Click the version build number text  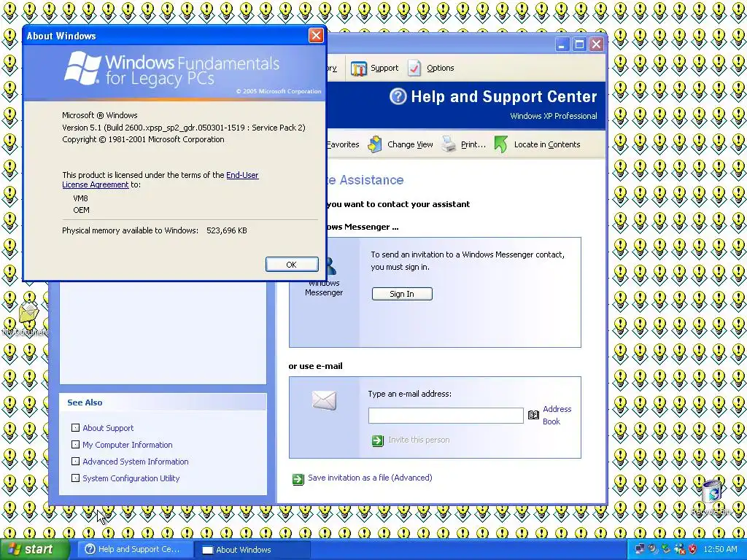pos(183,128)
